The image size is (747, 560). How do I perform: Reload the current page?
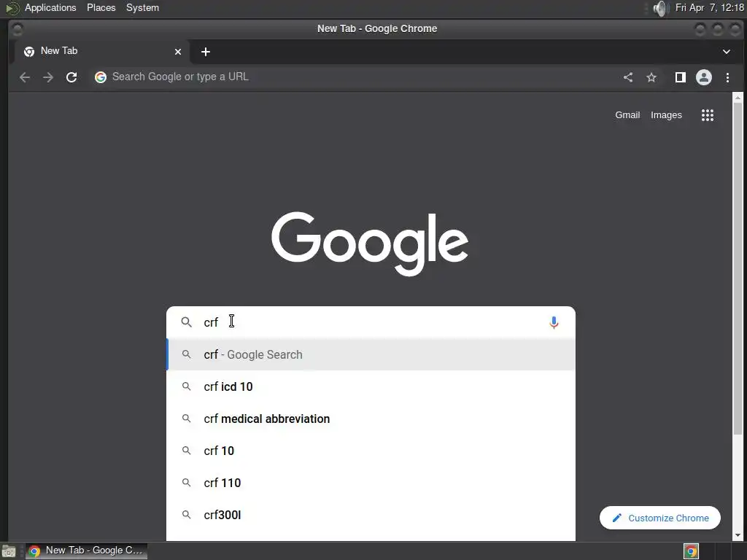click(x=71, y=77)
